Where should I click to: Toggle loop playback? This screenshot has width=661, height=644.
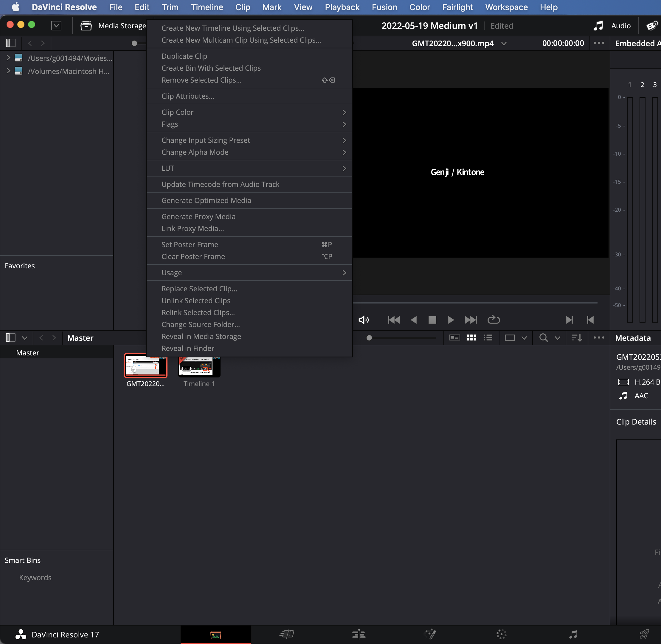pos(494,320)
